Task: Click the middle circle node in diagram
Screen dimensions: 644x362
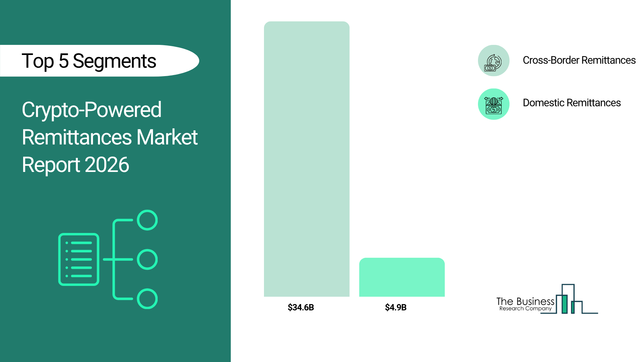Action: (147, 259)
